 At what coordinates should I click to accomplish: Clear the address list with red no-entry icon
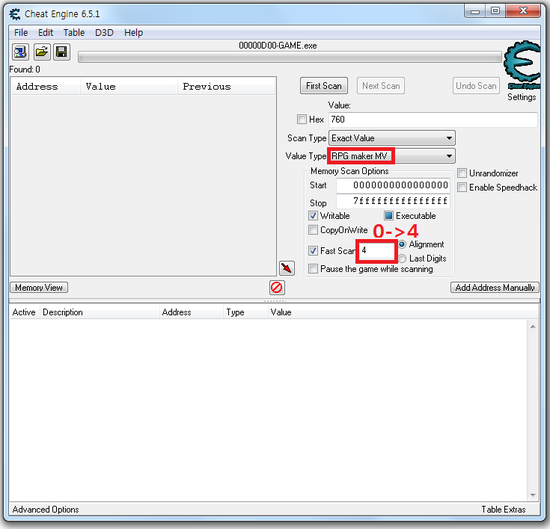(277, 288)
